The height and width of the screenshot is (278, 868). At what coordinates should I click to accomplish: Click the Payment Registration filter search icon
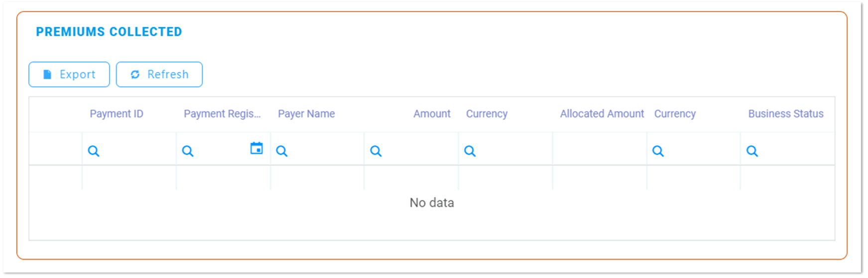188,151
